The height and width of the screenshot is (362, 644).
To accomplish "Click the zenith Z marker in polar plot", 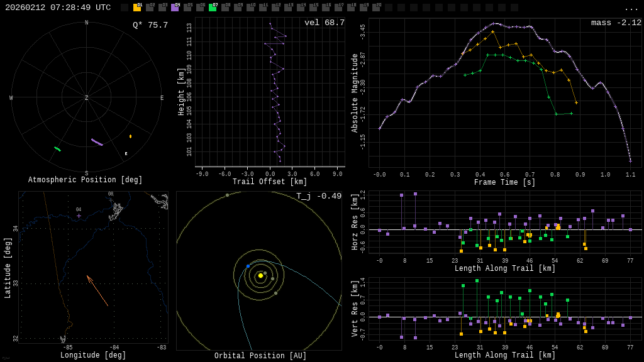I will (x=87, y=98).
